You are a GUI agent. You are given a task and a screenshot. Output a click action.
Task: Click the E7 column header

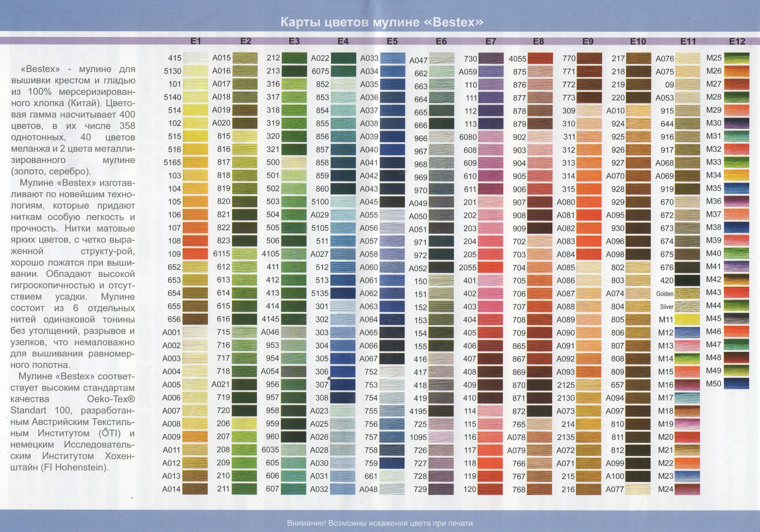pyautogui.click(x=491, y=41)
